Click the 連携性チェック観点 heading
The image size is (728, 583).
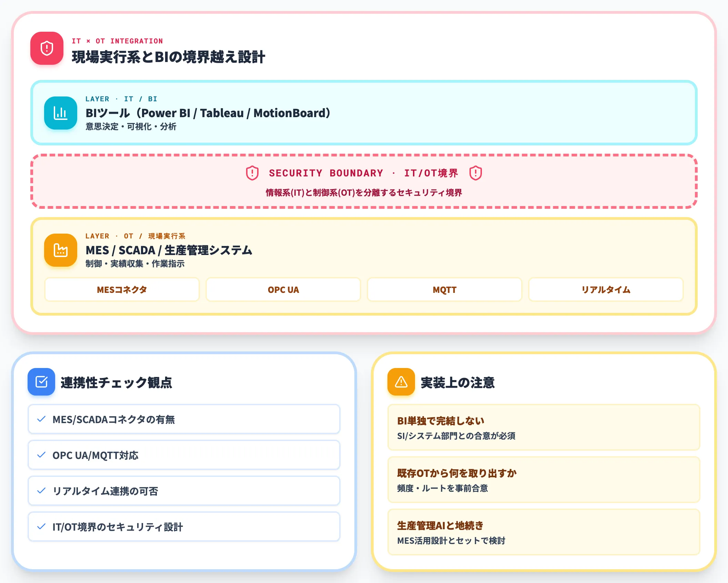pos(117,382)
